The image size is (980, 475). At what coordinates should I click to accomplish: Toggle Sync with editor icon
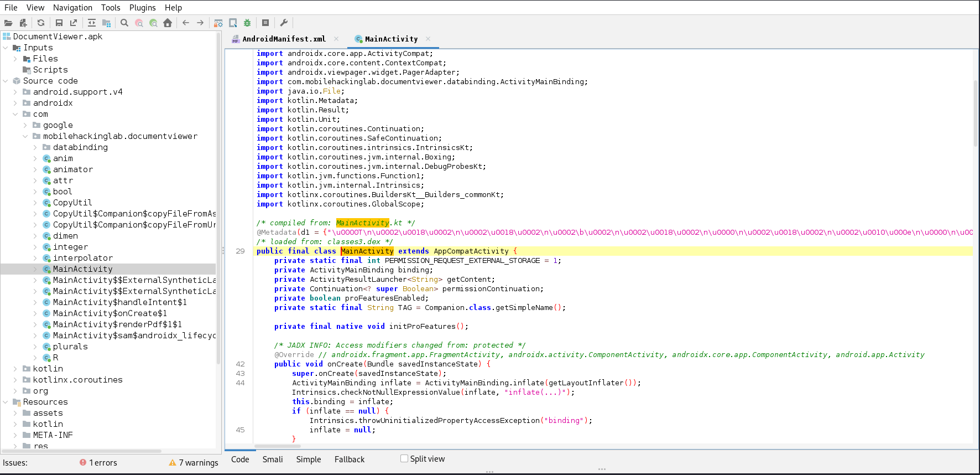tap(92, 23)
